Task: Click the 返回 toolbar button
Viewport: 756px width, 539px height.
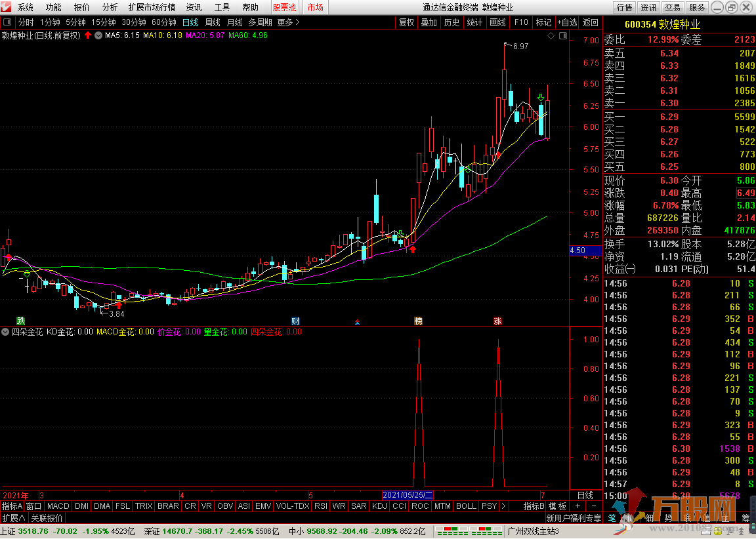Action: [591, 22]
